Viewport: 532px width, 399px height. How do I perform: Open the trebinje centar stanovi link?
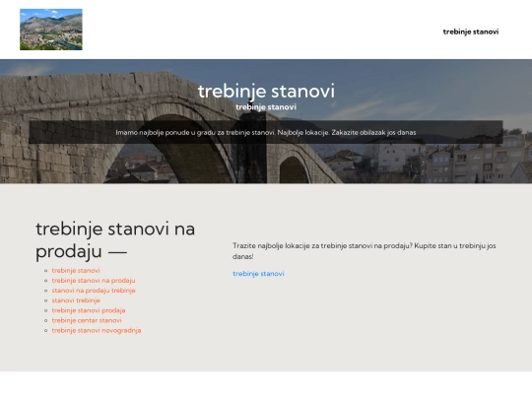click(x=87, y=320)
